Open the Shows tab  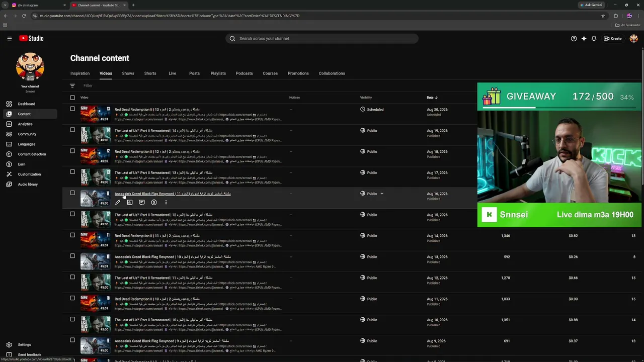(128, 73)
